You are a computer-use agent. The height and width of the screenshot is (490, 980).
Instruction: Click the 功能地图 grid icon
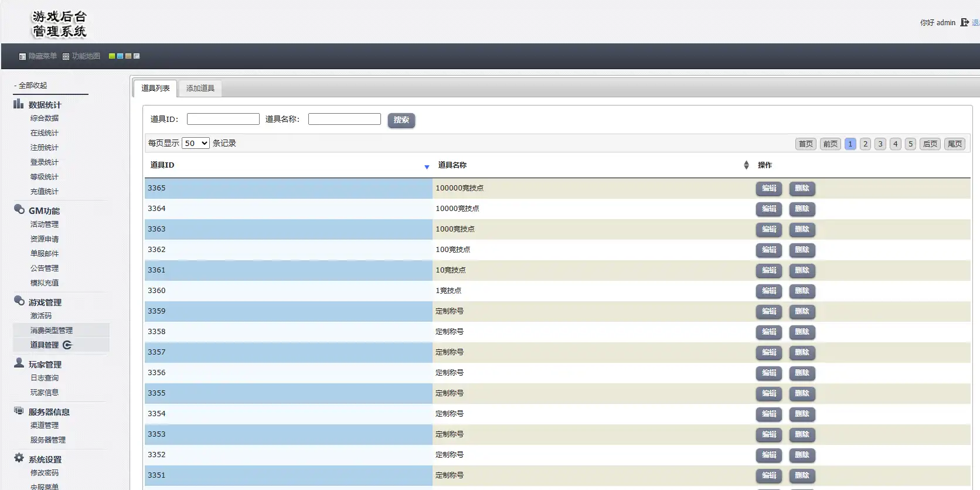(x=66, y=57)
